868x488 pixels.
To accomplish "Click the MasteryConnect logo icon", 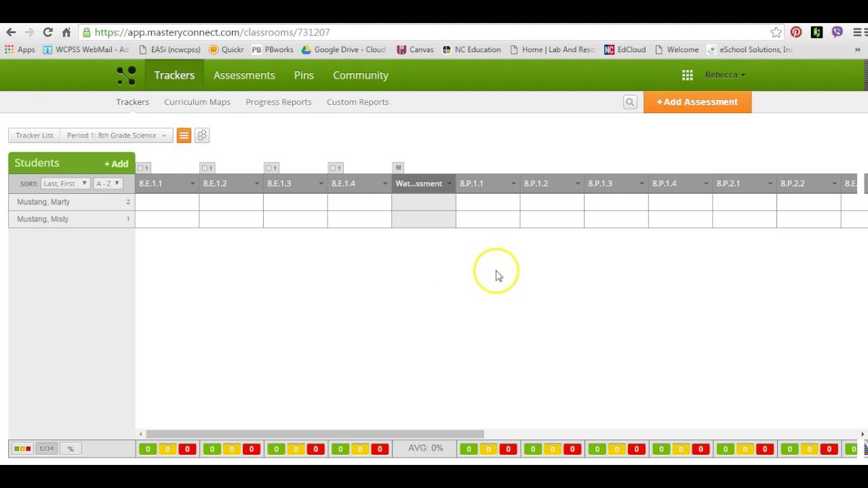I will (x=126, y=75).
